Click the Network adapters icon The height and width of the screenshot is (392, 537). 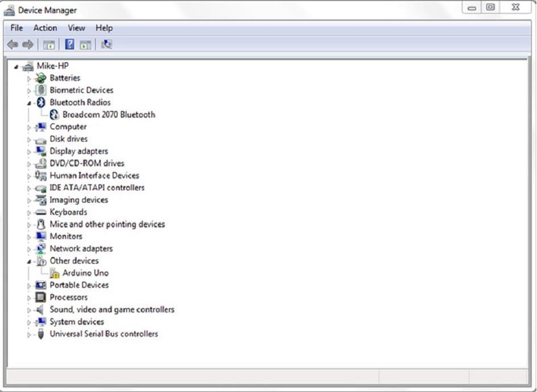tap(41, 249)
